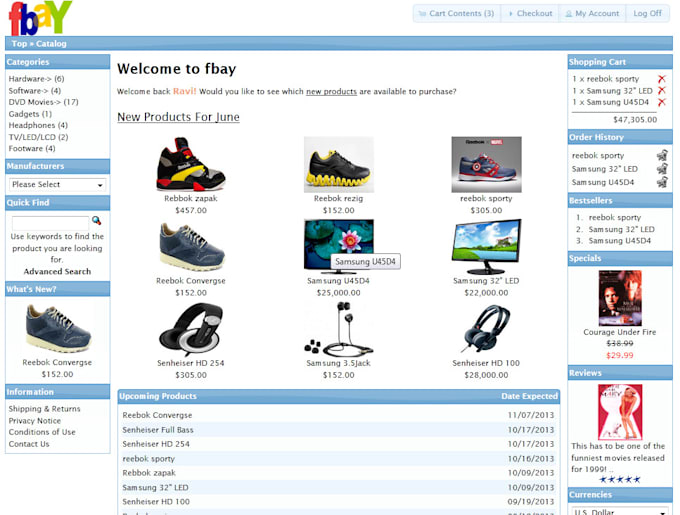Go to Checkout from header bar
Screen dimensions: 680x515
[x=530, y=13]
